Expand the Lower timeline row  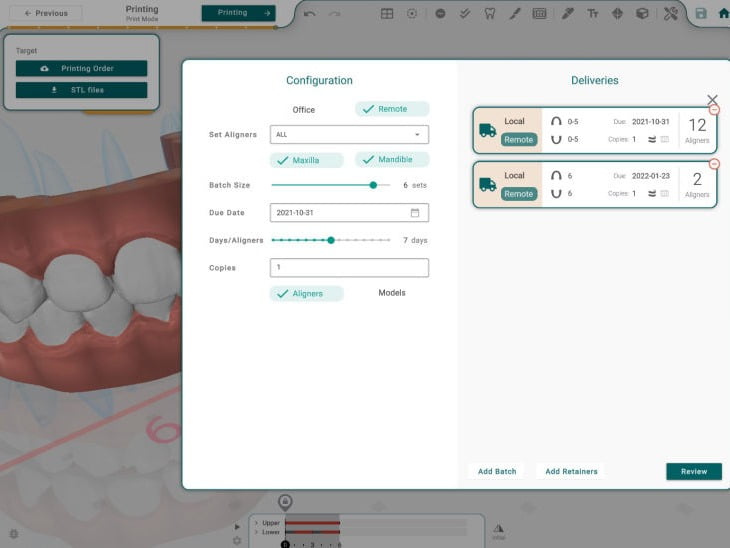tap(256, 532)
